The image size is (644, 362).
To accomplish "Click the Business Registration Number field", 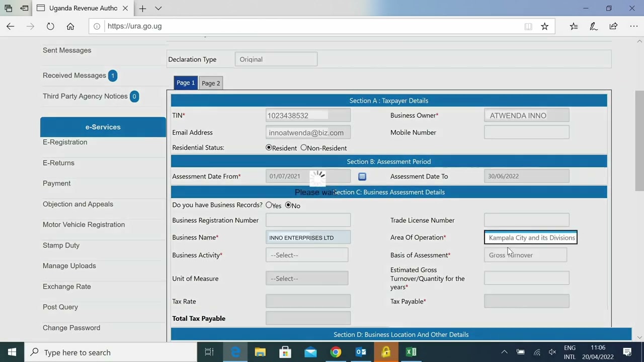I will pos(308,220).
